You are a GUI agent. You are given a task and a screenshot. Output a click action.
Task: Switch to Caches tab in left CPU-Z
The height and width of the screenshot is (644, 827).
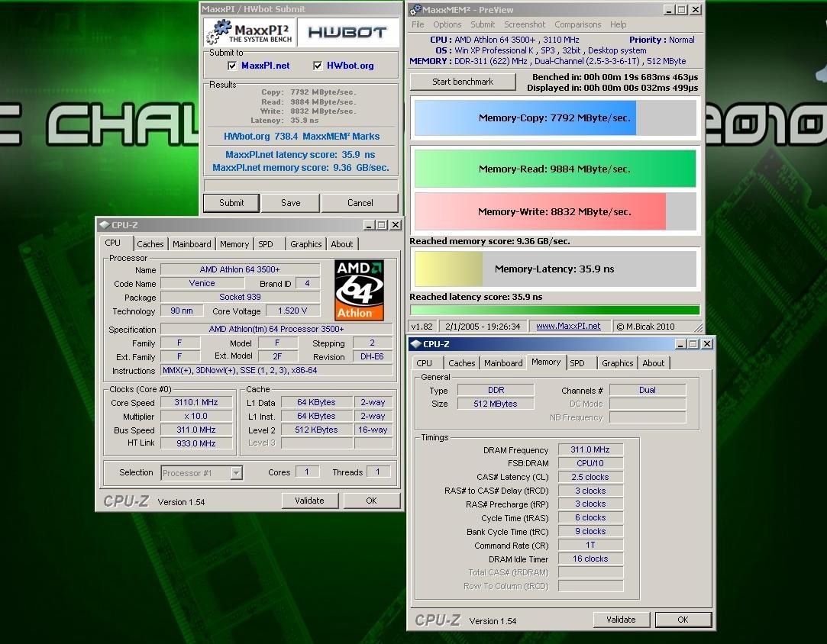150,244
